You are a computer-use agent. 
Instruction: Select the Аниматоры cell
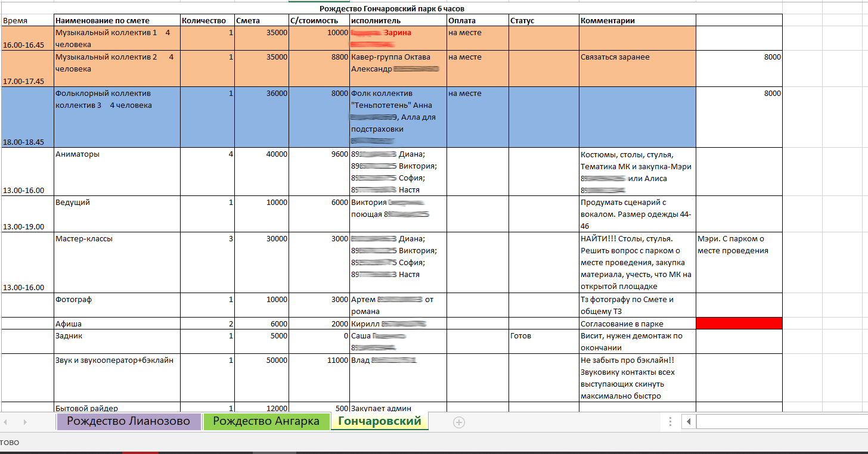pos(117,172)
